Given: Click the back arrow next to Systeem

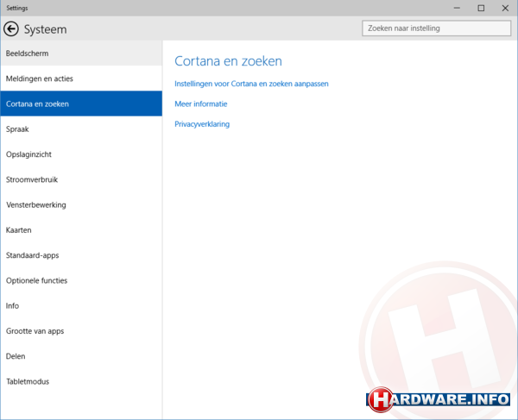Looking at the screenshot, I should [11, 28].
